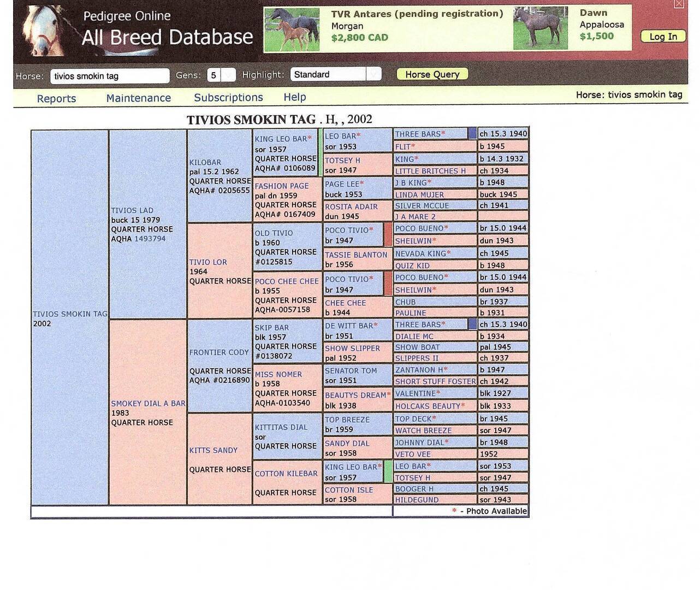Open the Reports menu
This screenshot has height=590, width=700.
click(56, 98)
